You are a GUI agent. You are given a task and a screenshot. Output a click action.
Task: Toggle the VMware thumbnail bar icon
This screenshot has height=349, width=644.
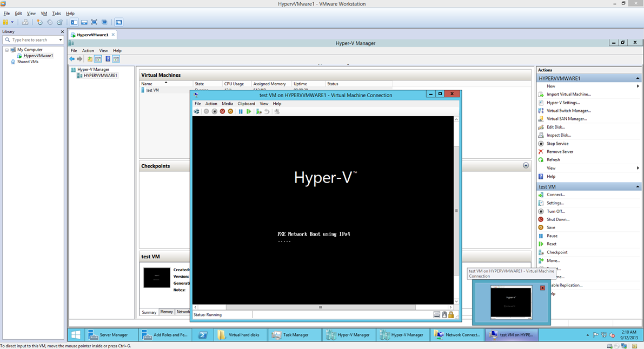pos(84,22)
